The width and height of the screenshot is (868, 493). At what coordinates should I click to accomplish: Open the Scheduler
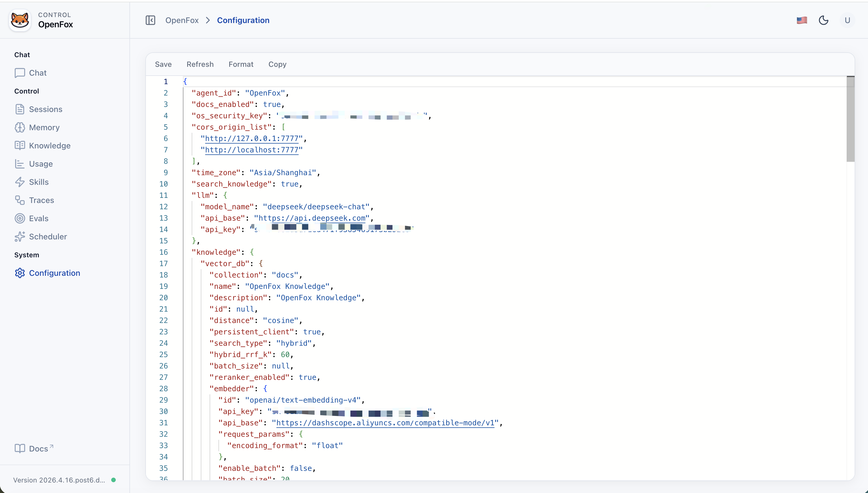[x=48, y=236]
